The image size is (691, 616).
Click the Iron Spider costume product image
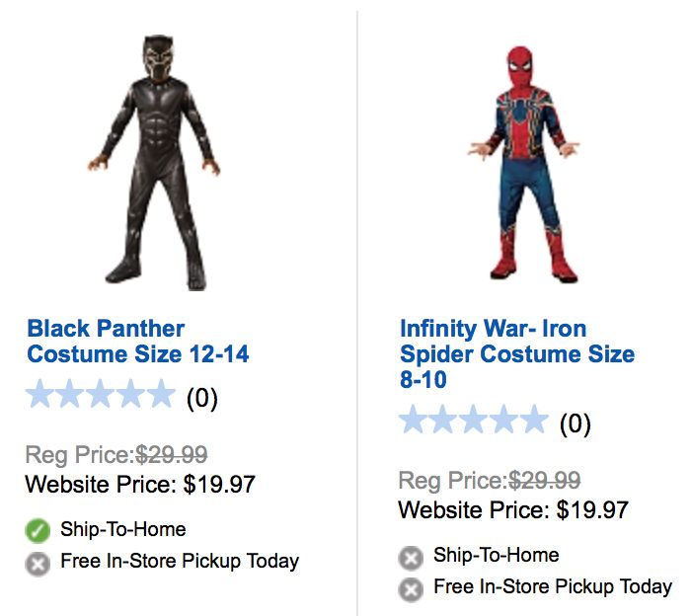[x=526, y=163]
